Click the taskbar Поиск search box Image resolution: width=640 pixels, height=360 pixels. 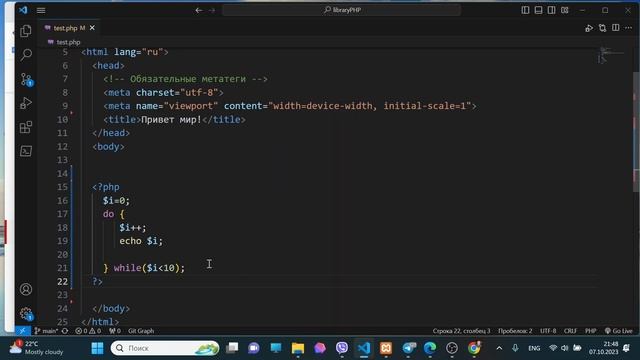pos(165,348)
